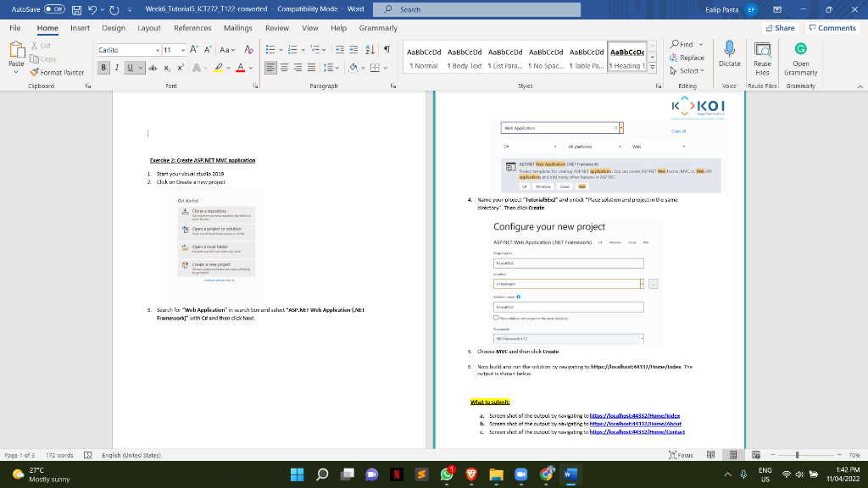Switch to Web Layout view in status bar

755,455
